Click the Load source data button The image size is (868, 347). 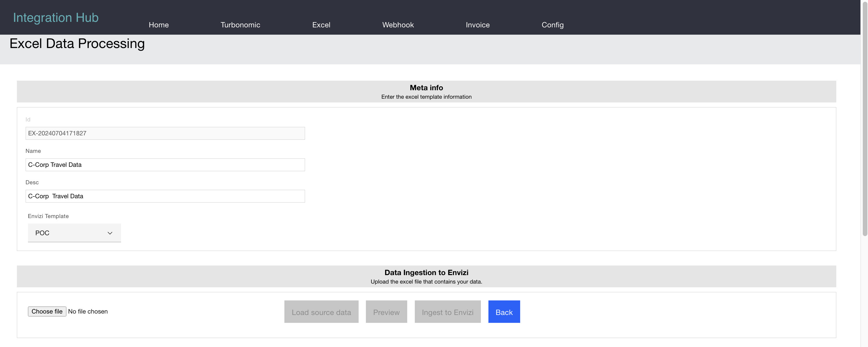pyautogui.click(x=321, y=312)
